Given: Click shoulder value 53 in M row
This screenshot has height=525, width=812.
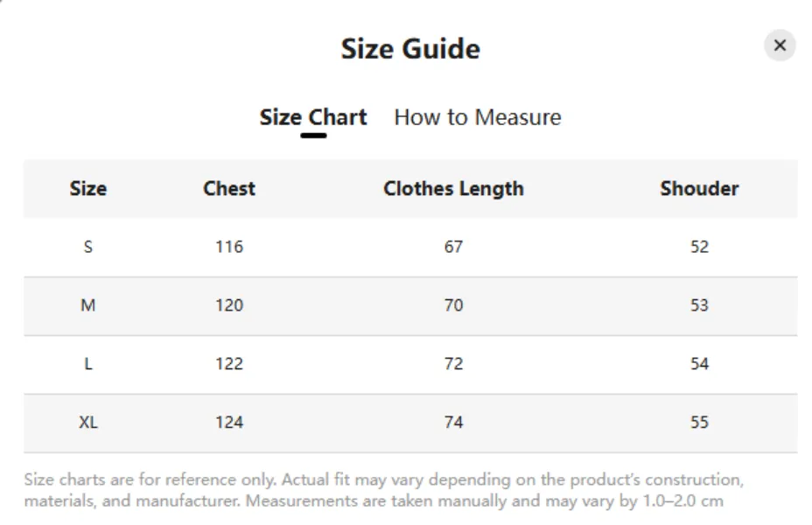Looking at the screenshot, I should click(x=699, y=305).
